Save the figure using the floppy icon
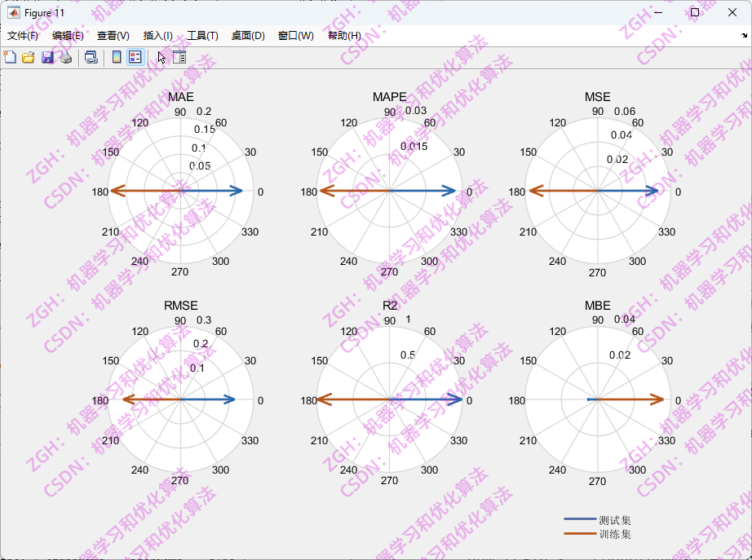752x560 pixels. coord(47,58)
